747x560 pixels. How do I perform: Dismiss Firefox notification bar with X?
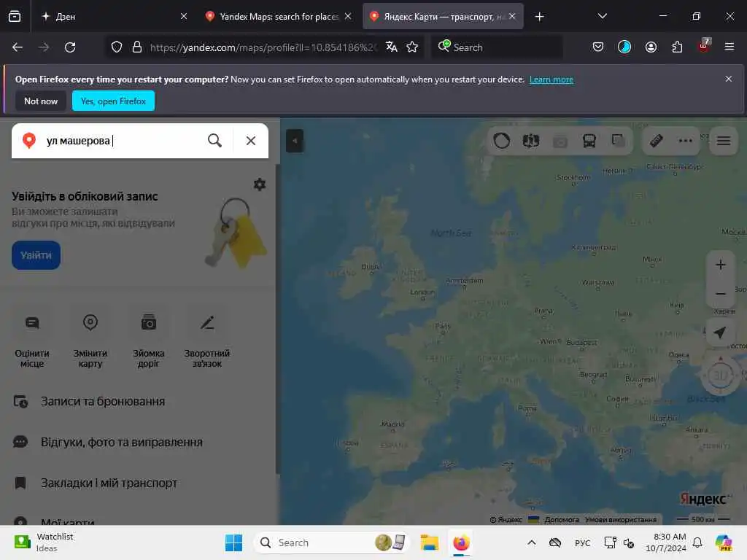[x=729, y=79]
